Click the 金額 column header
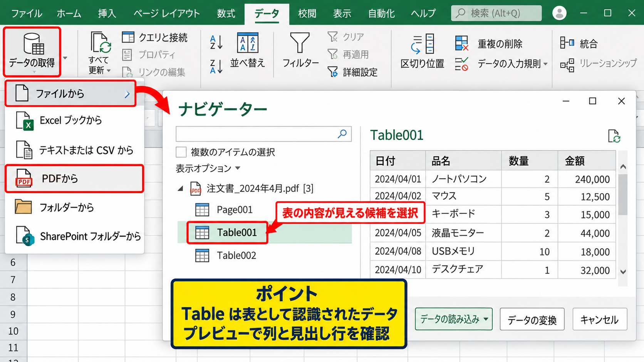The image size is (644, 362). pyautogui.click(x=587, y=160)
